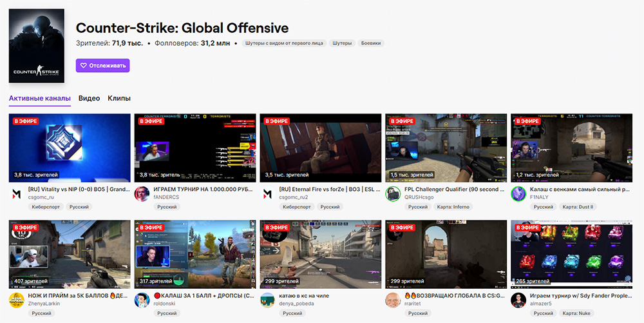The height and width of the screenshot is (323, 644).
Task: Open csgomc_ru channel avatar icon
Action: point(17,193)
